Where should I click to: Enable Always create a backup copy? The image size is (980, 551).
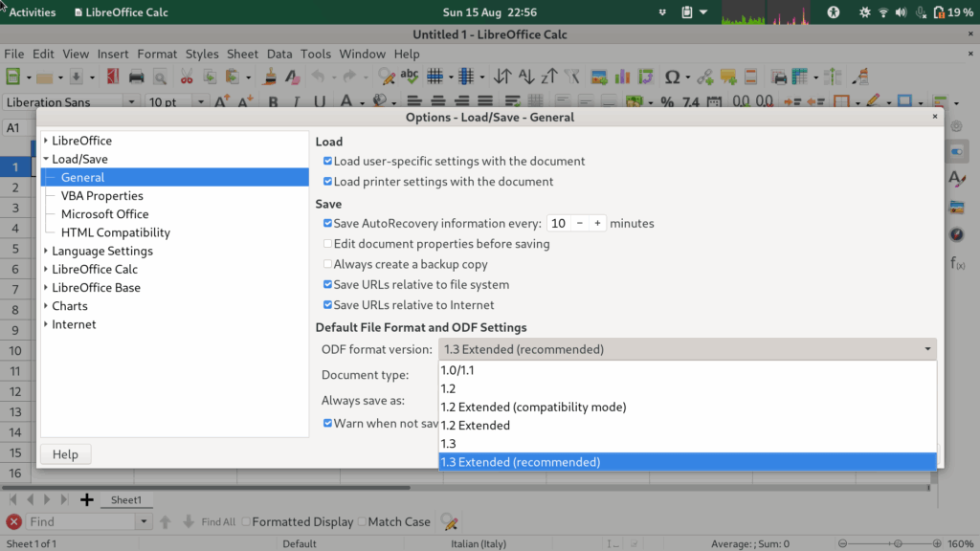coord(327,264)
